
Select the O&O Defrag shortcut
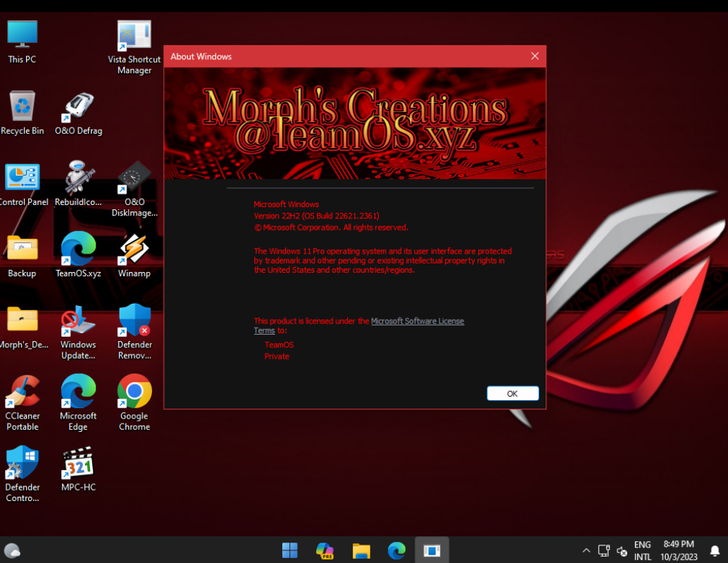[x=78, y=113]
